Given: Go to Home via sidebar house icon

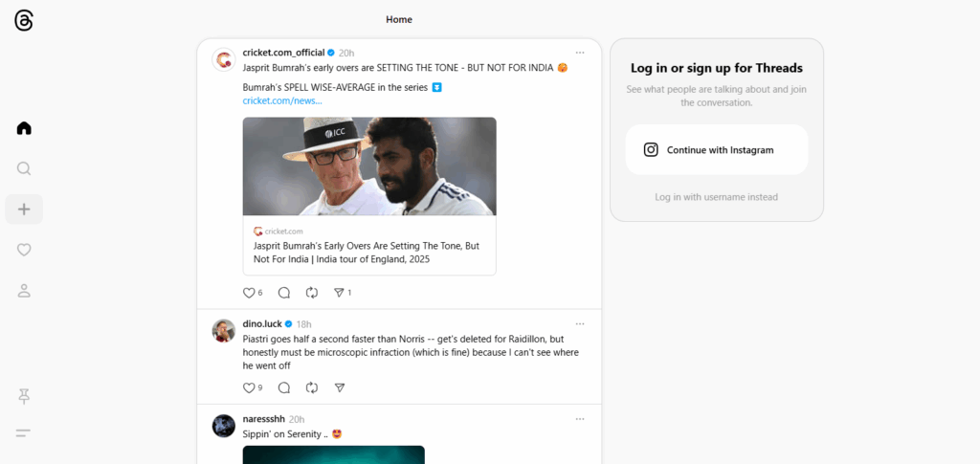Looking at the screenshot, I should point(24,128).
